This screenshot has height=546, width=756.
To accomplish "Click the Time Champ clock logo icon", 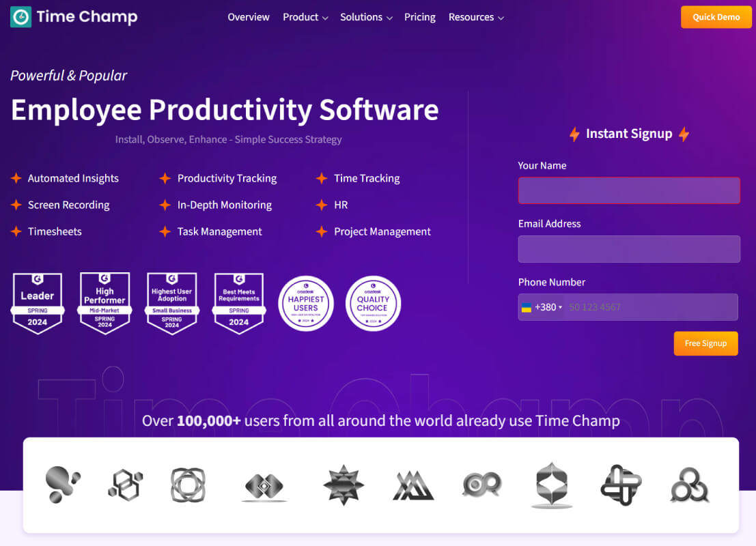I will pos(20,17).
